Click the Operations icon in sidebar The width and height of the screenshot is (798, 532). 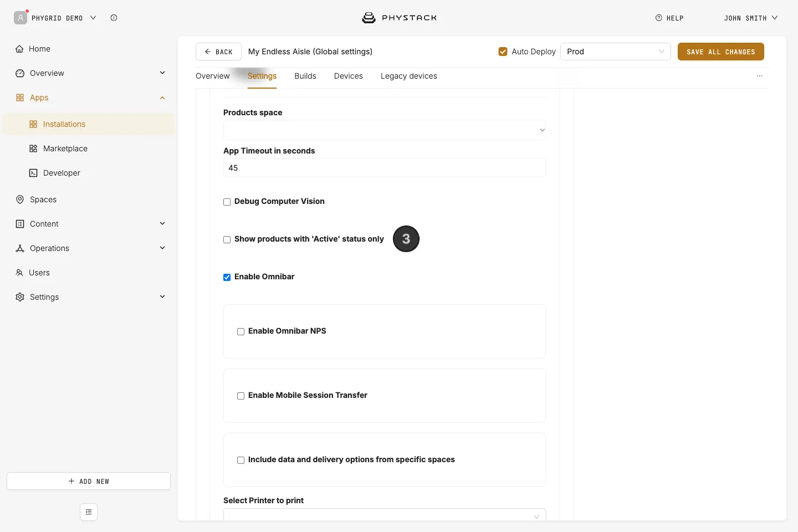click(x=20, y=248)
